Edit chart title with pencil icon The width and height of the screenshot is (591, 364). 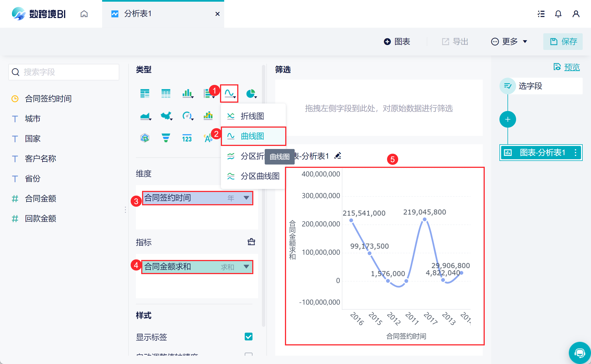point(338,156)
